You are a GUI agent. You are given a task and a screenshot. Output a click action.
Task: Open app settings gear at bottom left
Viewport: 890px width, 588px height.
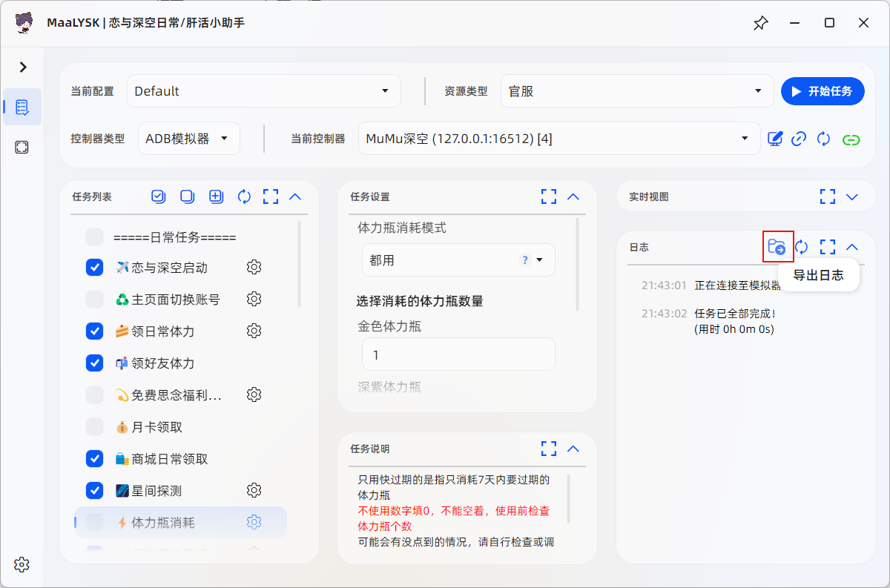pos(22,564)
